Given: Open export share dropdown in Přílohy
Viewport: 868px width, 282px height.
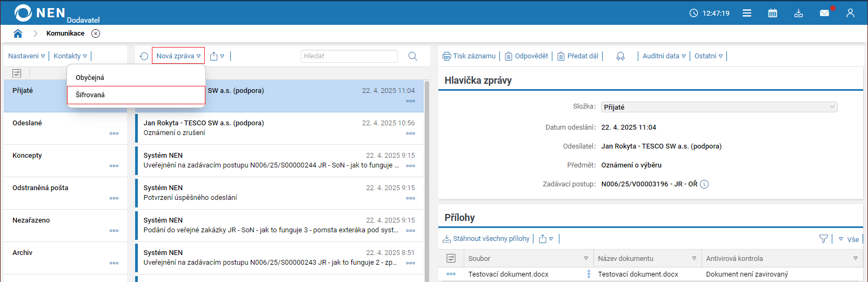Looking at the screenshot, I should [x=546, y=239].
